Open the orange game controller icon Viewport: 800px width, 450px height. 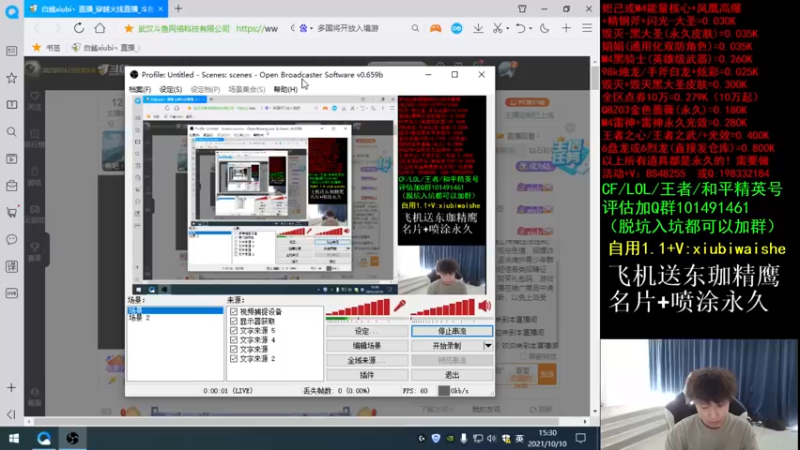pos(435,29)
